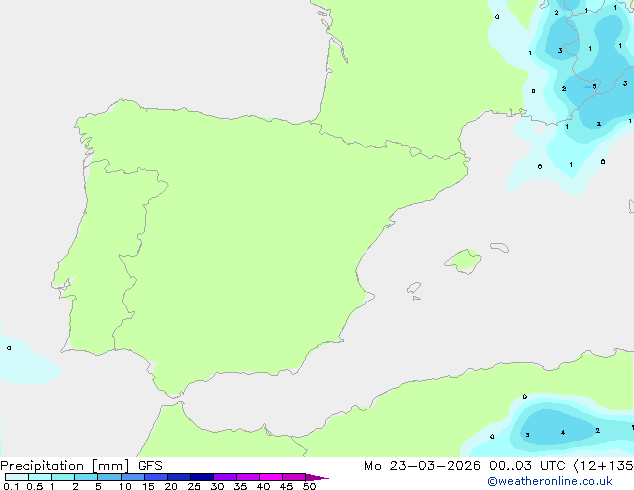The image size is (634, 490).
Task: Click the '40' legend scale label
Action: [263, 486]
